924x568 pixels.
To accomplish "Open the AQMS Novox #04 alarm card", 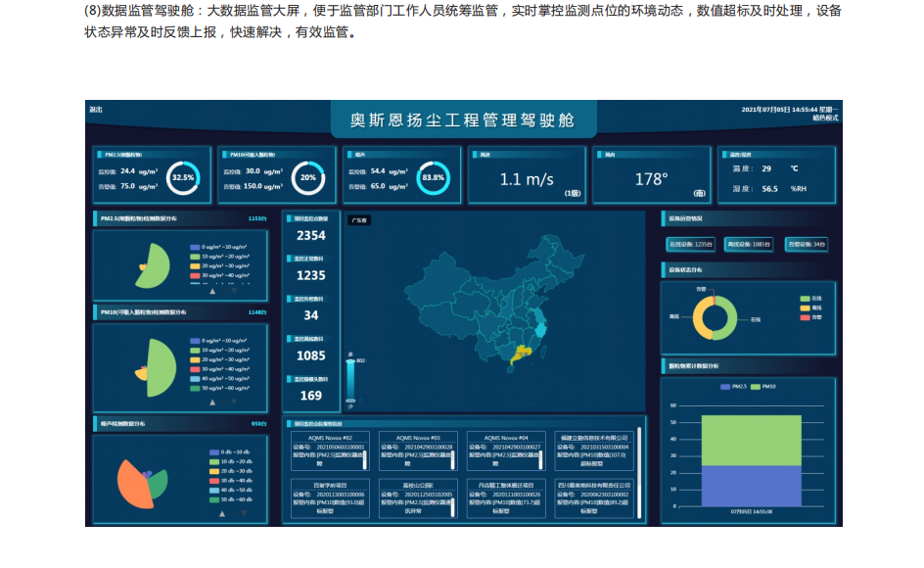I will coord(506,450).
